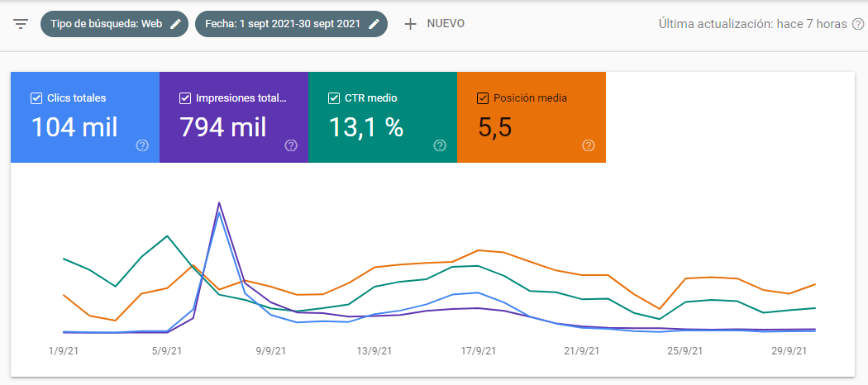Viewport: 868px width, 385px height.
Task: Click the Última actualización: hace 7 horas text
Action: pyautogui.click(x=753, y=24)
